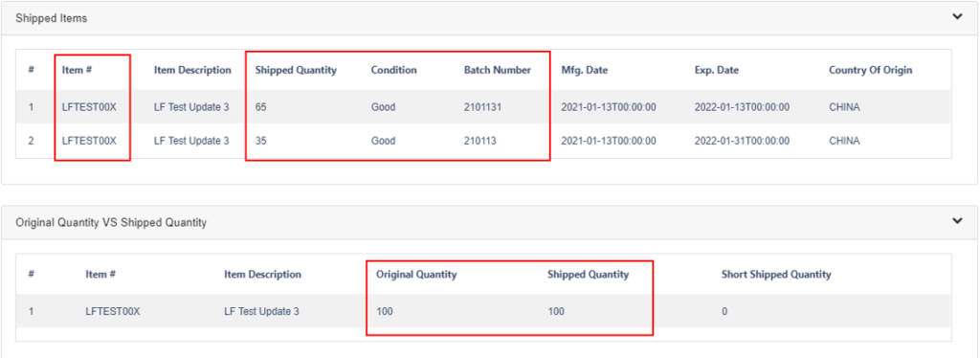Select LFTEST00X in shipped row 2

tap(89, 142)
